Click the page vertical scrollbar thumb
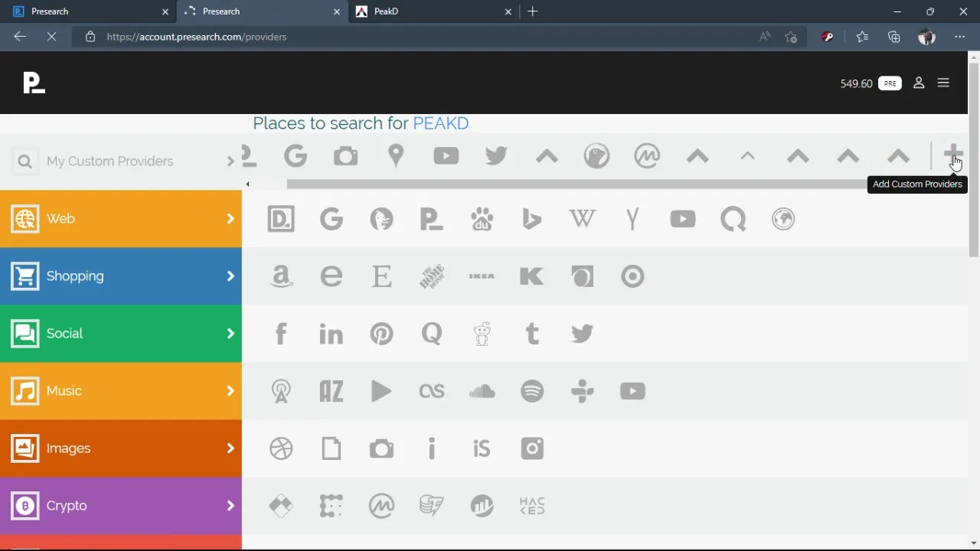 point(974,158)
